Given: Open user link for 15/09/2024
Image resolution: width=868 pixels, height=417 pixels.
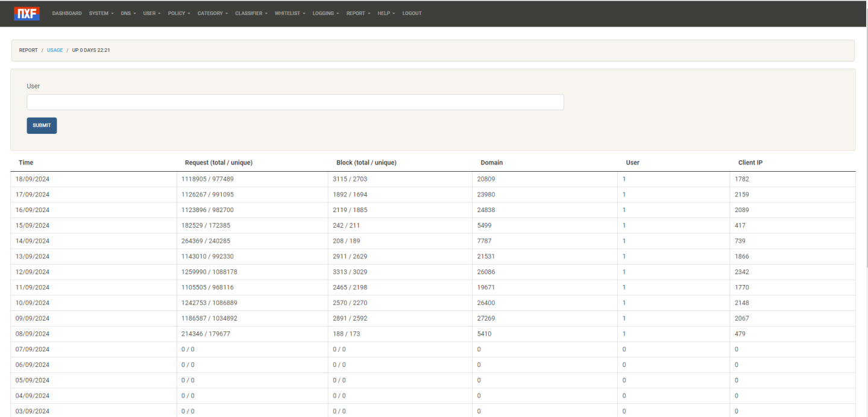Looking at the screenshot, I should click(624, 225).
